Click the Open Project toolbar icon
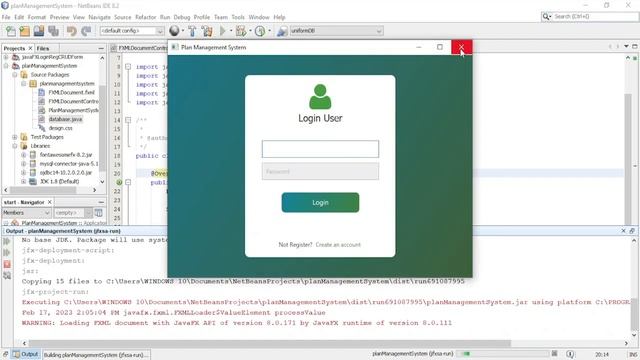Screen dimensions: 640x360 click(39, 31)
